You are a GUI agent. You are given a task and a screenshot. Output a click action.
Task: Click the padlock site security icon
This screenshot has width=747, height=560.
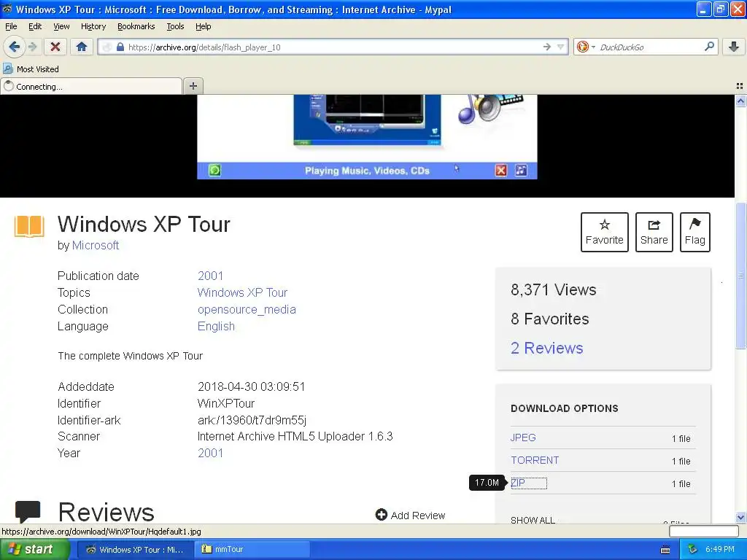pos(120,47)
